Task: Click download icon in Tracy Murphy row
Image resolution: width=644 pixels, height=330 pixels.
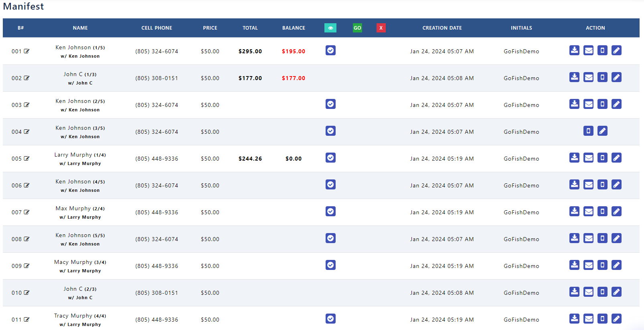Action: click(574, 319)
